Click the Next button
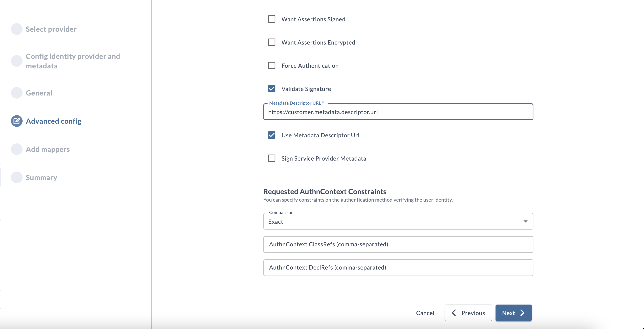The width and height of the screenshot is (644, 329). [514, 313]
